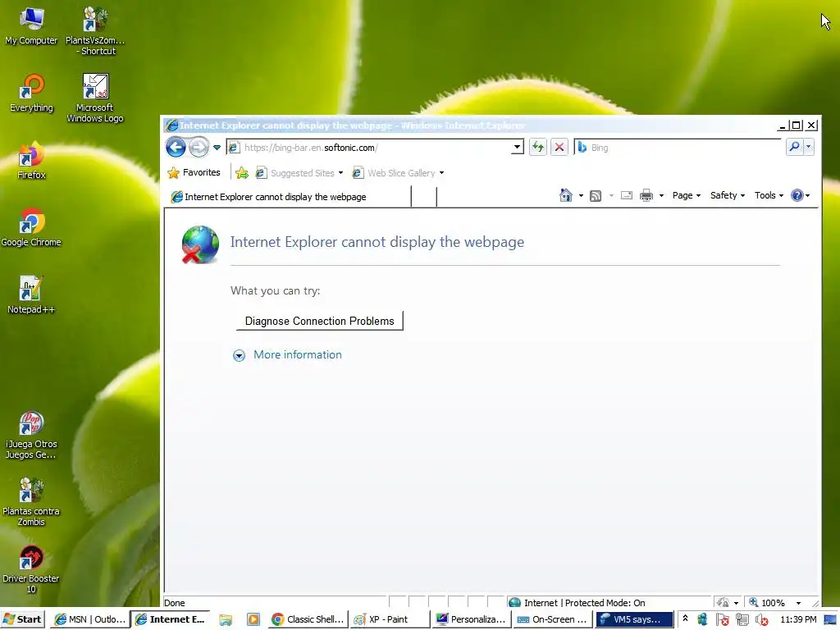Switch to Classic Shell Chrome window
840x630 pixels.
coord(308,619)
